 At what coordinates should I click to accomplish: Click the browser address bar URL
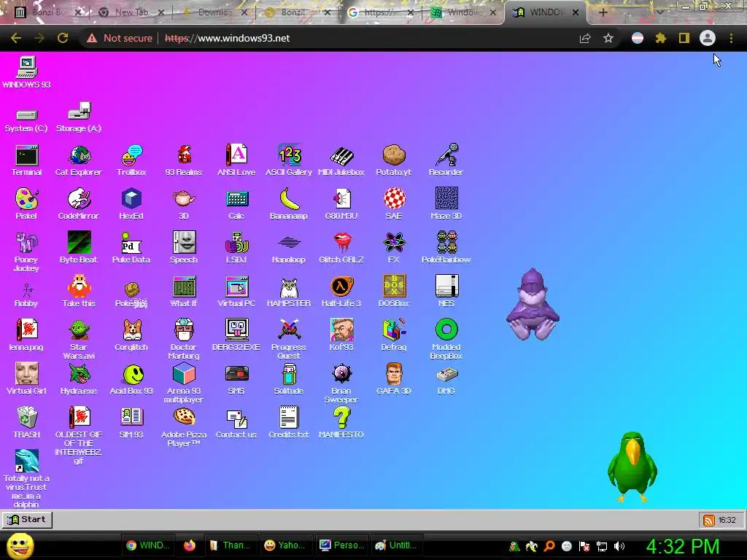point(228,38)
